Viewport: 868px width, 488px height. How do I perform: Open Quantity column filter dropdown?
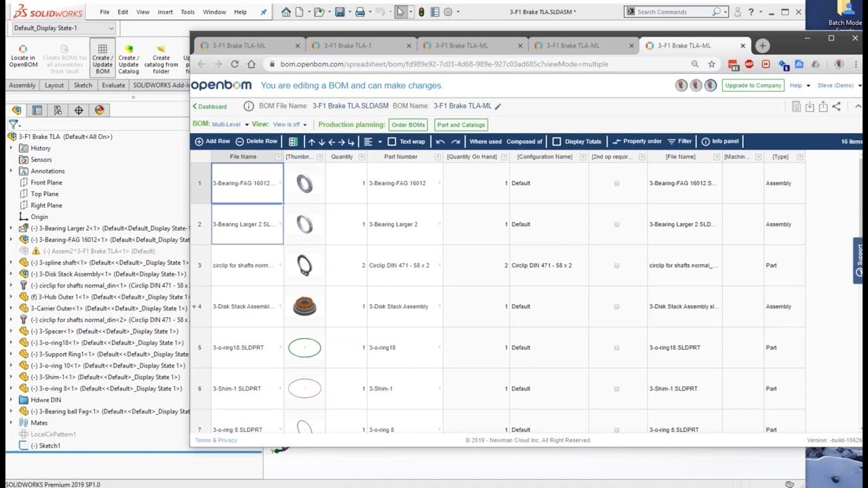pos(361,157)
